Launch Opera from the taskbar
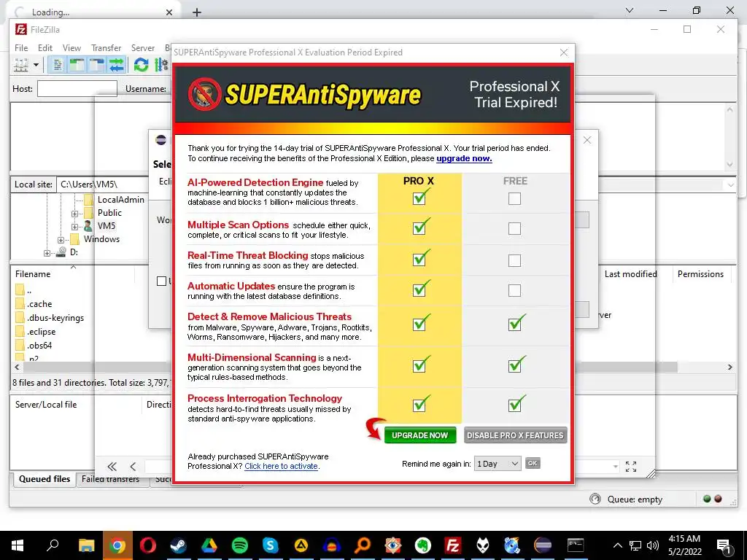Viewport: 747px width, 560px height. (x=147, y=545)
